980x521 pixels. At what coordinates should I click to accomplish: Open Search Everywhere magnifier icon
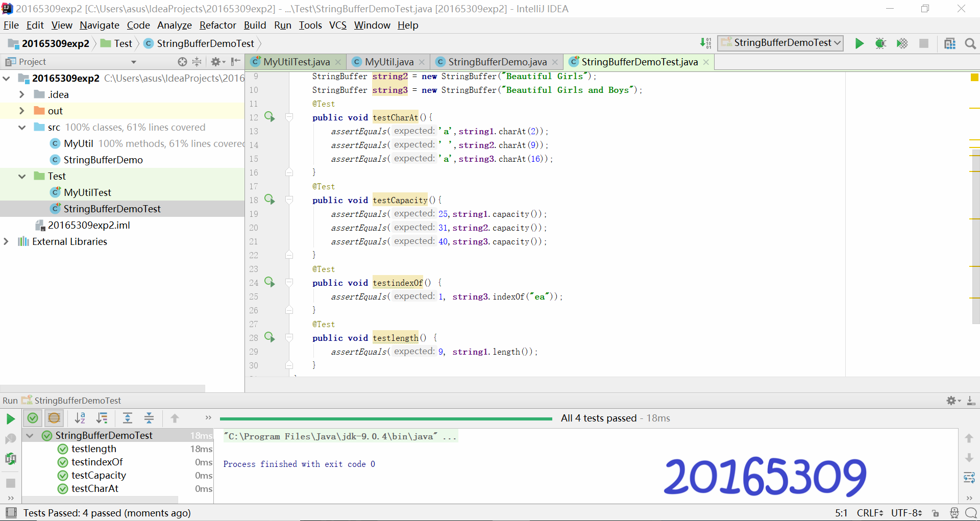tap(970, 43)
